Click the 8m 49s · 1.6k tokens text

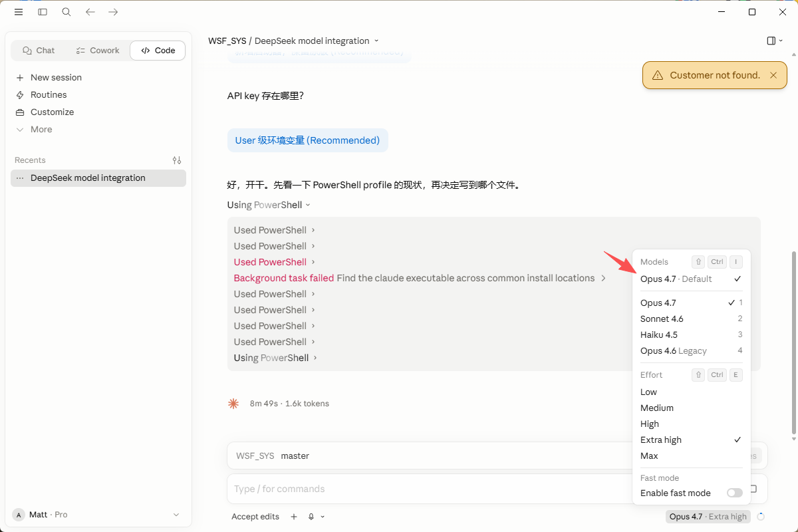[289, 404]
